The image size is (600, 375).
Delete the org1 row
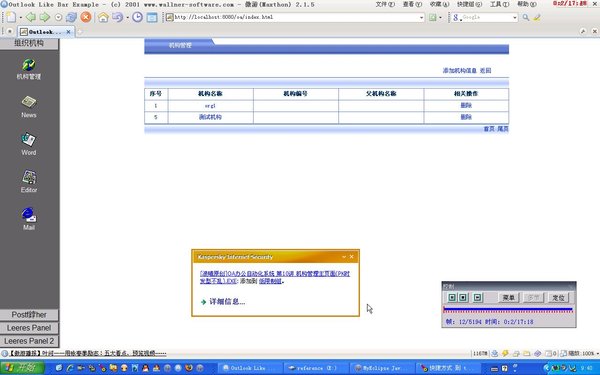[466, 106]
